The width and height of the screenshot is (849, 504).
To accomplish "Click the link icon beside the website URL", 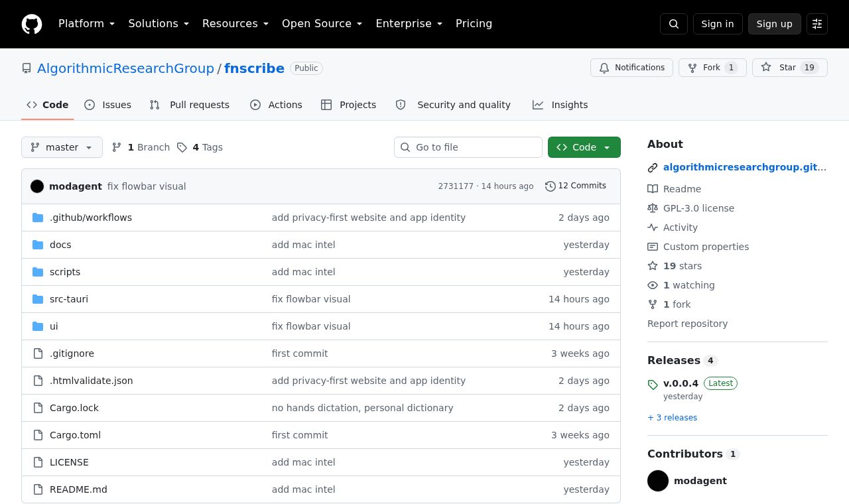I will (x=653, y=168).
